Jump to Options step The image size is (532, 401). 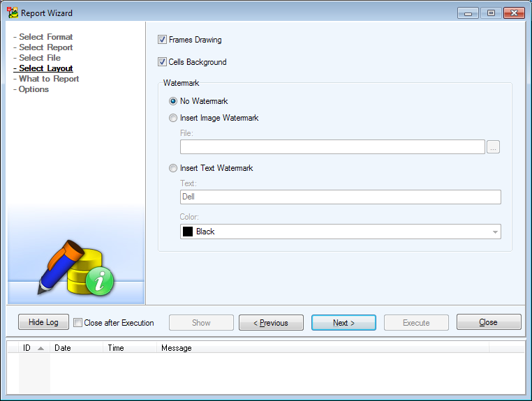tap(31, 89)
